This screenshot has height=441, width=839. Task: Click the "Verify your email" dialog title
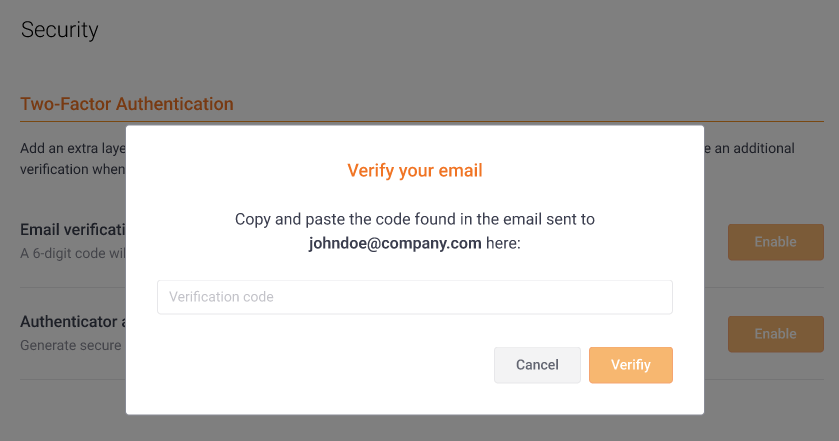click(x=414, y=171)
